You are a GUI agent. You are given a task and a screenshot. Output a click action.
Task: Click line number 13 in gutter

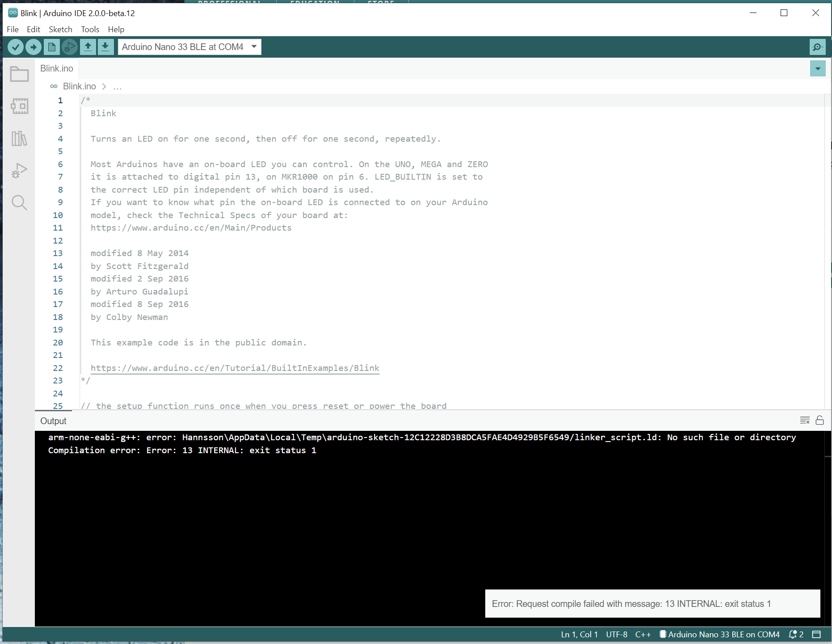(58, 253)
